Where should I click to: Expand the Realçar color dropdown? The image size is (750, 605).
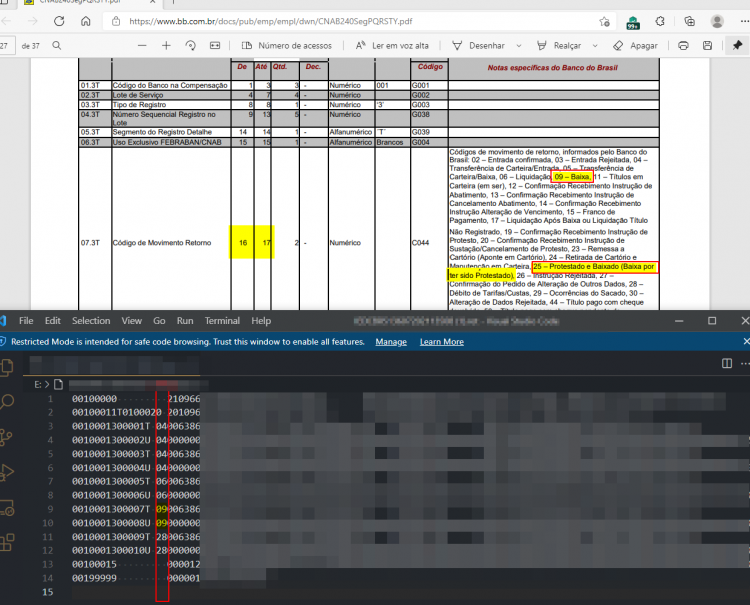[x=595, y=46]
